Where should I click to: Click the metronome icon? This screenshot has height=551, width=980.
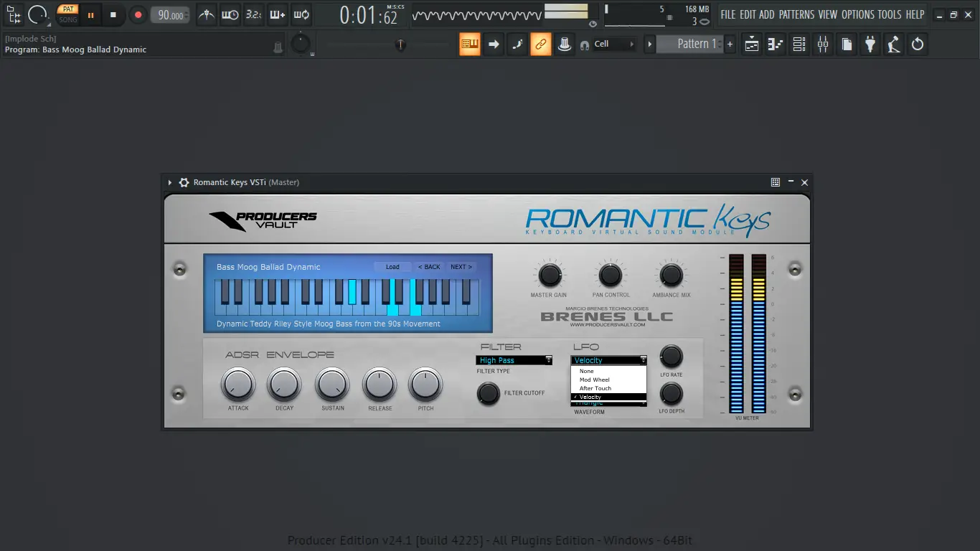pos(207,14)
